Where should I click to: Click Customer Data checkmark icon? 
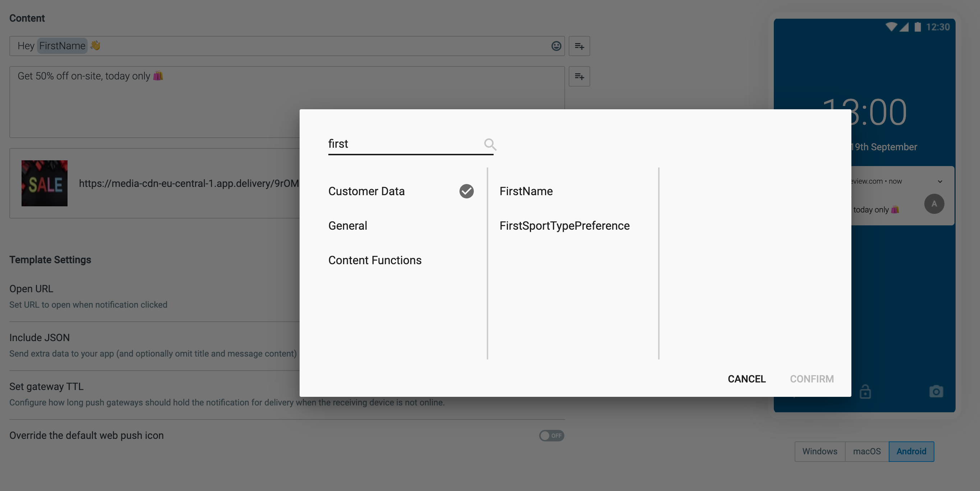tap(466, 191)
